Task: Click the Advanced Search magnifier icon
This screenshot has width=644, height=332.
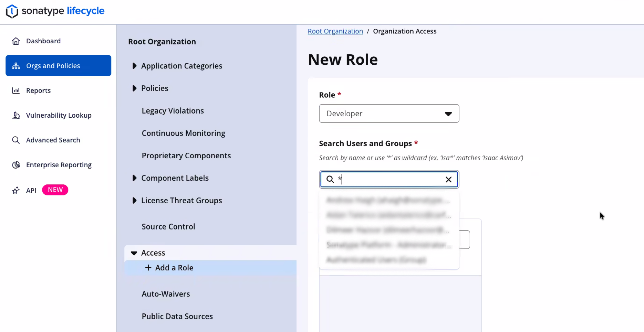Action: click(x=16, y=140)
